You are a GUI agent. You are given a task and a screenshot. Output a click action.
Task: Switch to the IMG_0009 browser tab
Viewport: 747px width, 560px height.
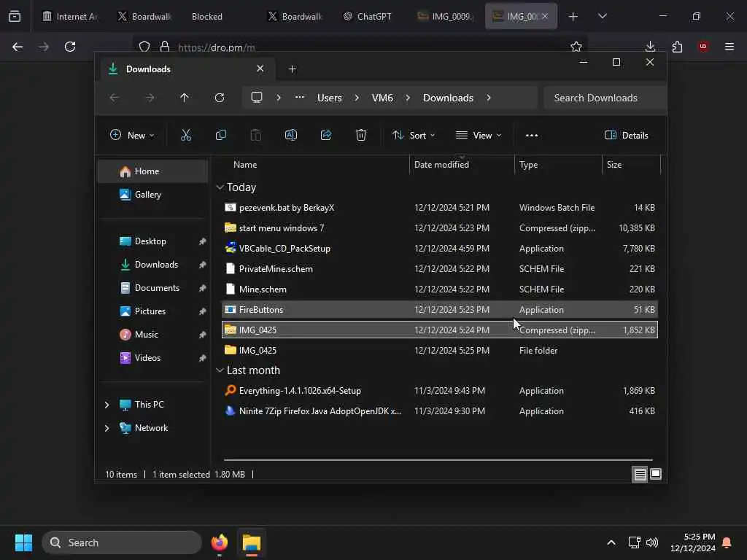click(x=446, y=16)
